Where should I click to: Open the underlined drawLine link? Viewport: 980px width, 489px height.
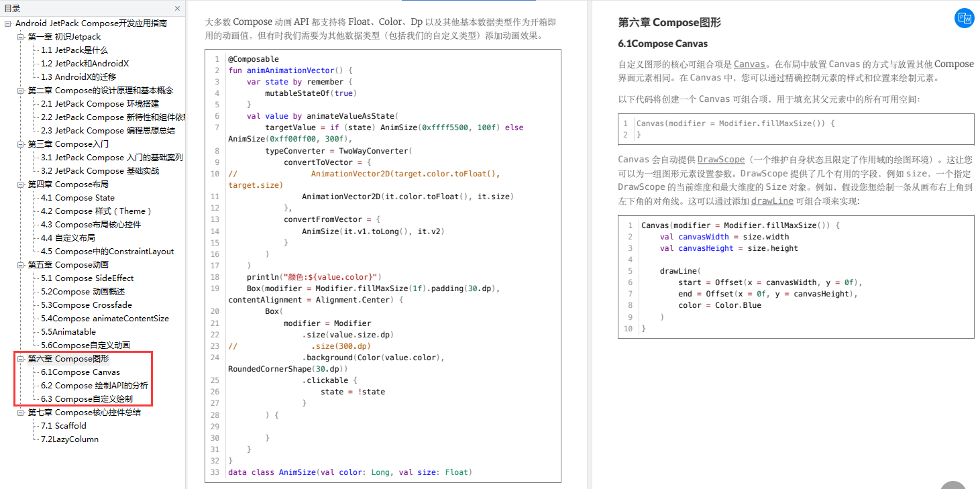click(772, 201)
